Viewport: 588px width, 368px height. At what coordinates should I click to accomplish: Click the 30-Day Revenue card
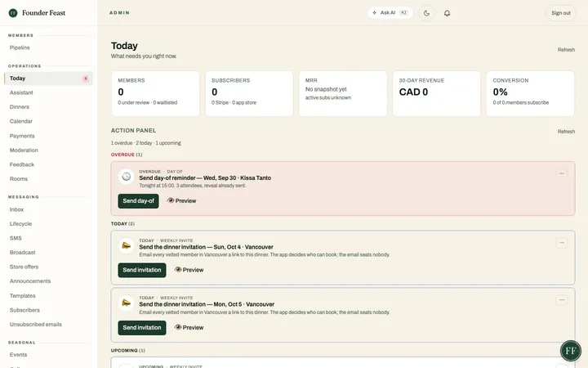click(436, 93)
